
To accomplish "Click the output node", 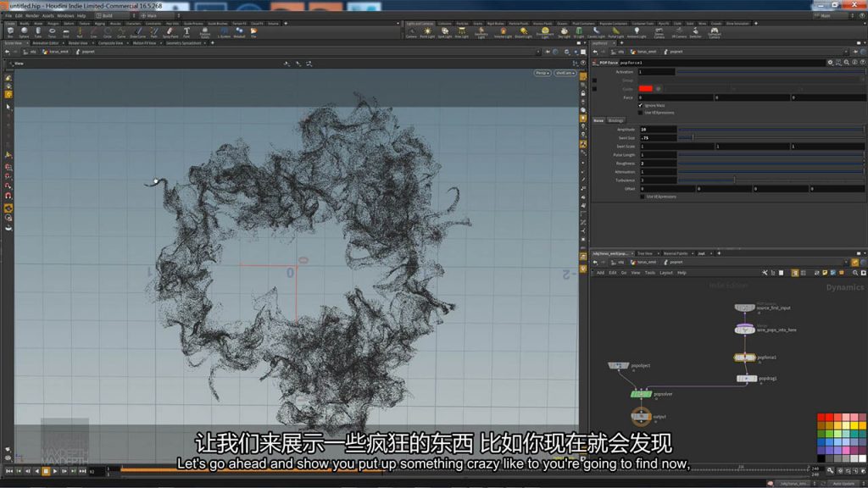I will tap(641, 416).
